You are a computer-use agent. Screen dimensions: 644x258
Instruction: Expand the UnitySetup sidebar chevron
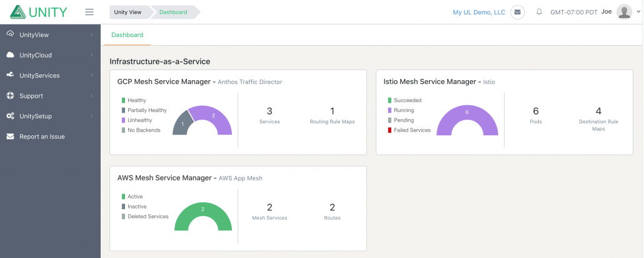pyautogui.click(x=91, y=116)
